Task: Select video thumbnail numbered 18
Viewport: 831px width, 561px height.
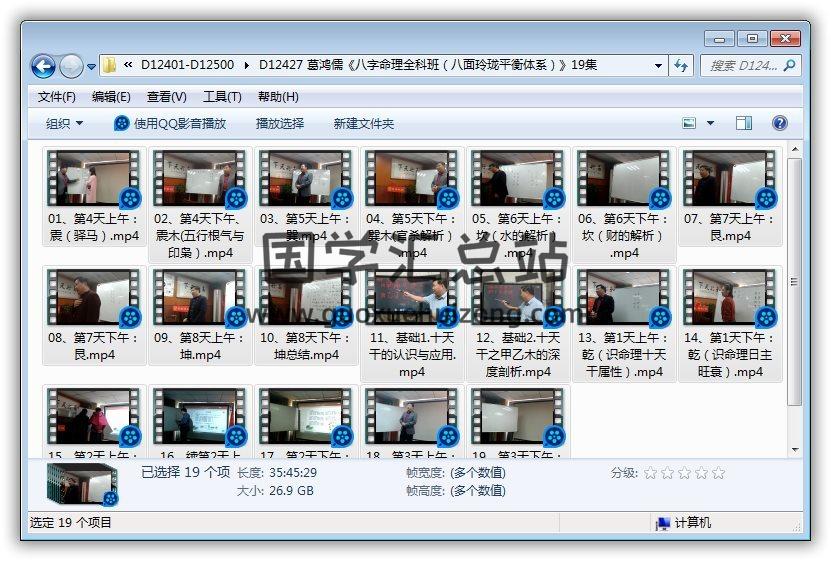Action: tap(412, 416)
